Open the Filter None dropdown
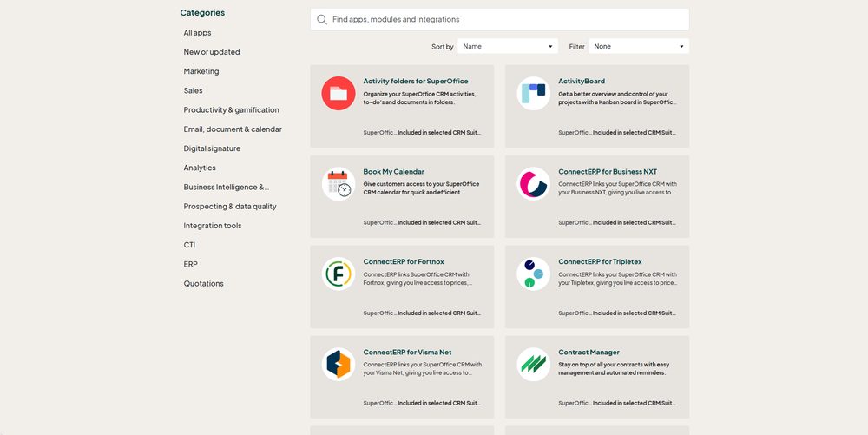The height and width of the screenshot is (435, 868). (639, 47)
